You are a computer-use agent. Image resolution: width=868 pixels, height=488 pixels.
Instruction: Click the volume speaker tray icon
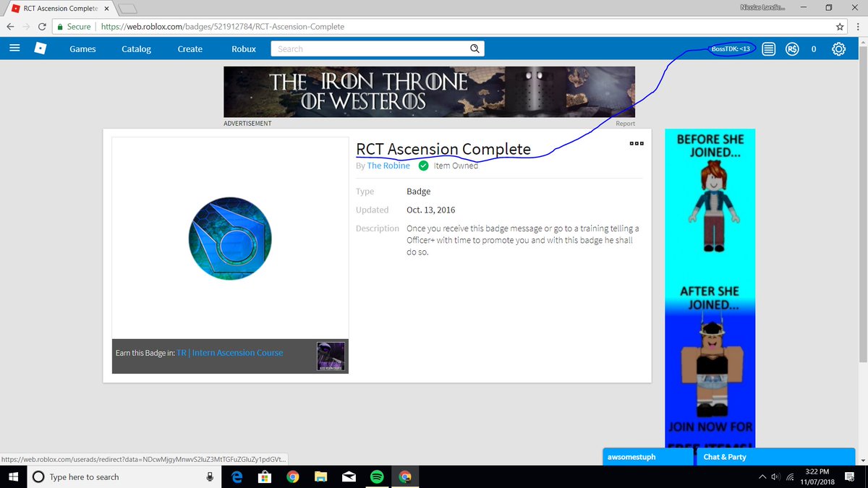775,476
